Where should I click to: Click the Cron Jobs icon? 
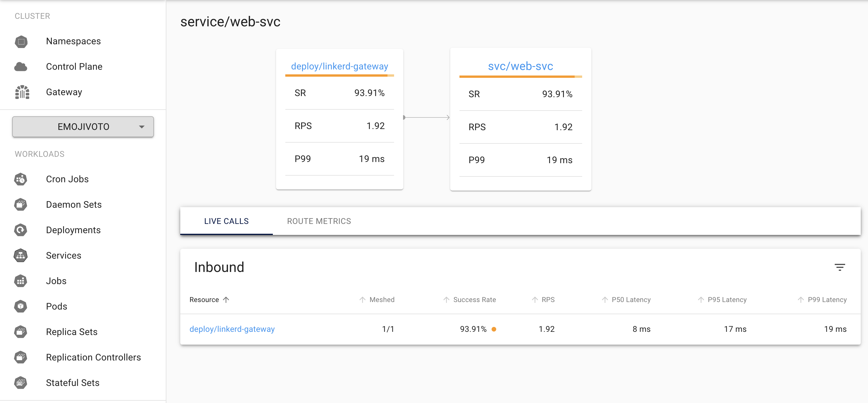click(x=21, y=179)
